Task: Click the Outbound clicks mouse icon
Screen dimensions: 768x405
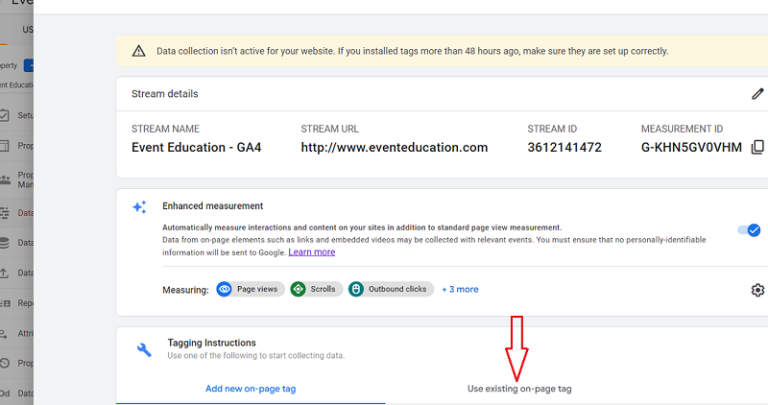Action: pos(356,289)
